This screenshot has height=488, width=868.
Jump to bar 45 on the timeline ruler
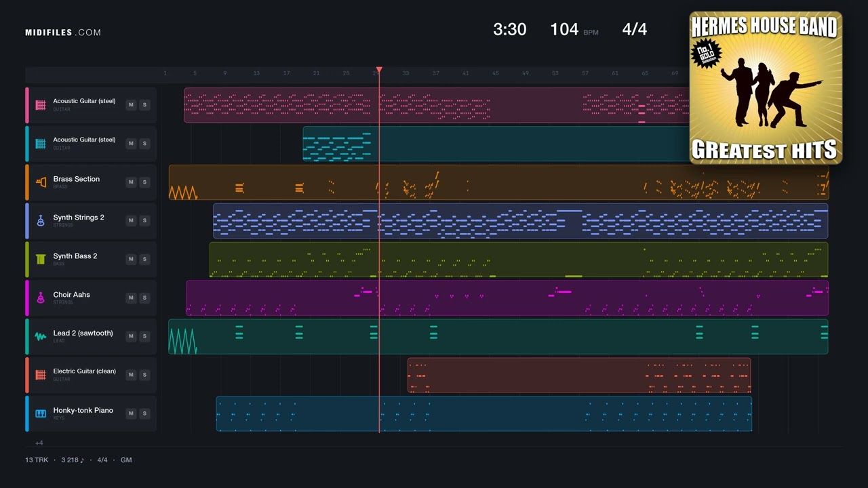(x=496, y=73)
